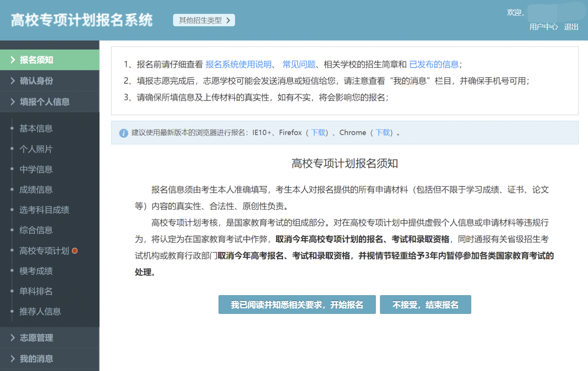Click 我已阅读并知悉相关要求，开始报名 button
Screen dimensions: 588x371
pos(297,305)
